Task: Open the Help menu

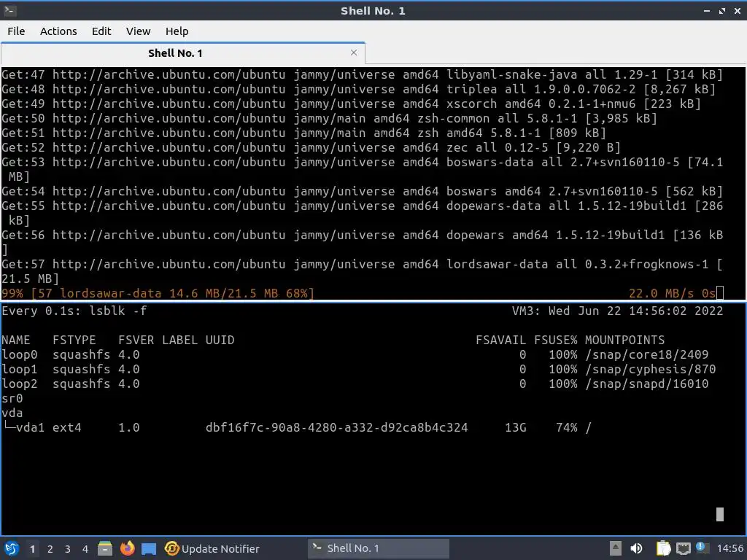Action: pyautogui.click(x=177, y=31)
